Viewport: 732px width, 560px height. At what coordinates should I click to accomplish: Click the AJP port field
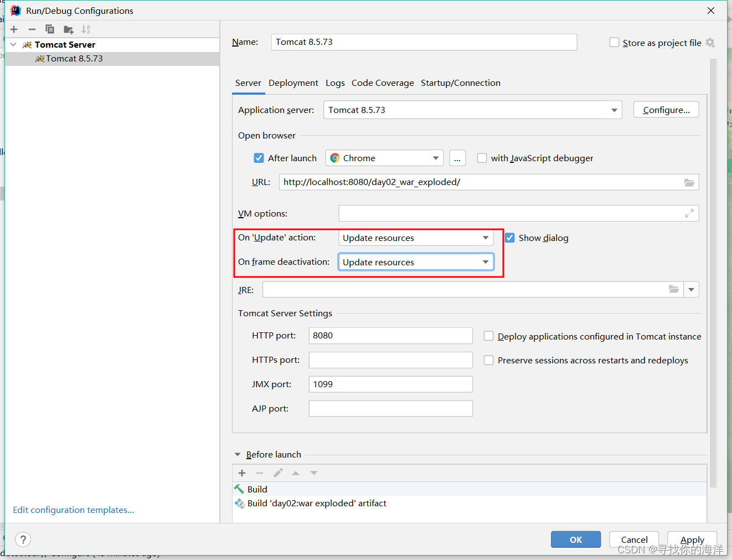coord(391,409)
